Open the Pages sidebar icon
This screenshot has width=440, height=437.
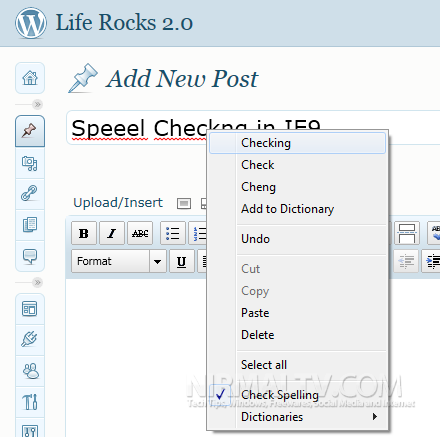[30, 224]
